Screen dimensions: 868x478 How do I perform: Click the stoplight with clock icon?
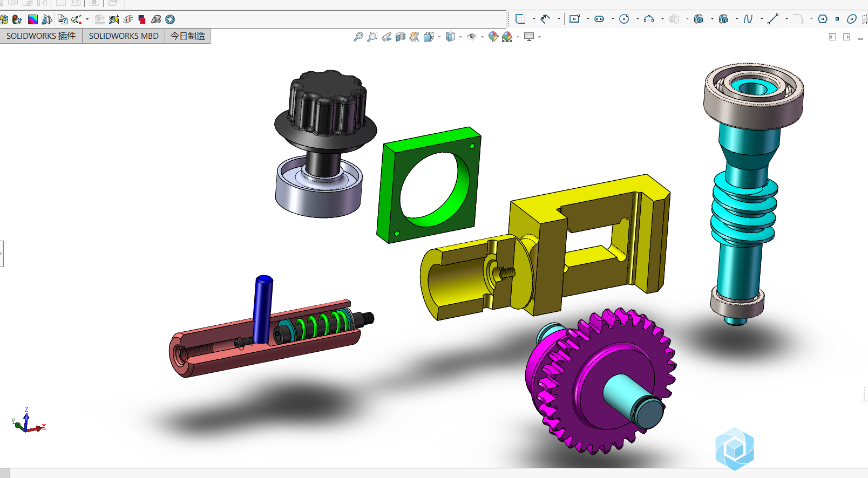click(17, 19)
